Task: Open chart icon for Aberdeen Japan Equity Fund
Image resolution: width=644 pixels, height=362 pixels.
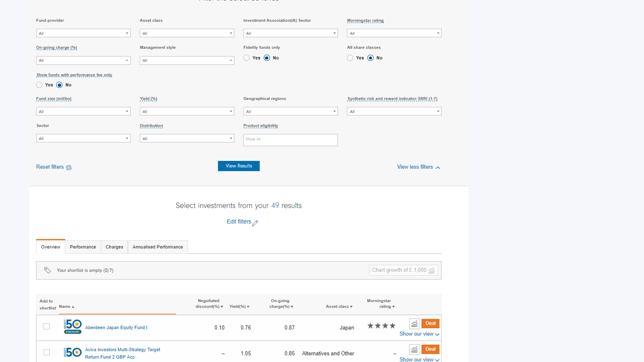Action: [414, 323]
